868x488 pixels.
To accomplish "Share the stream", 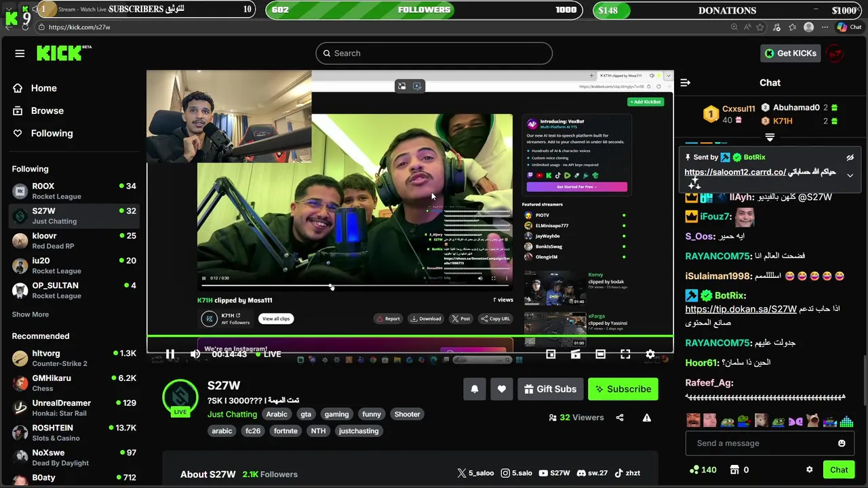I will coord(620,418).
